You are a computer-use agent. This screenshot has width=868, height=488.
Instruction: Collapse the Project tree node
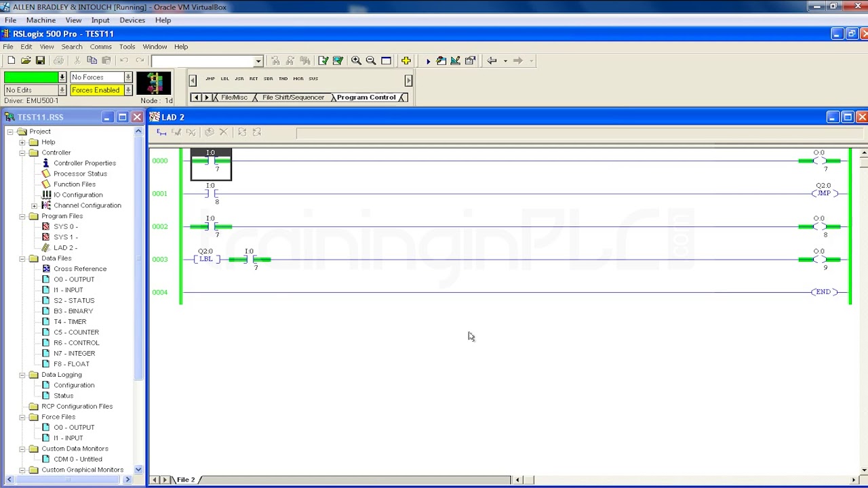point(10,131)
